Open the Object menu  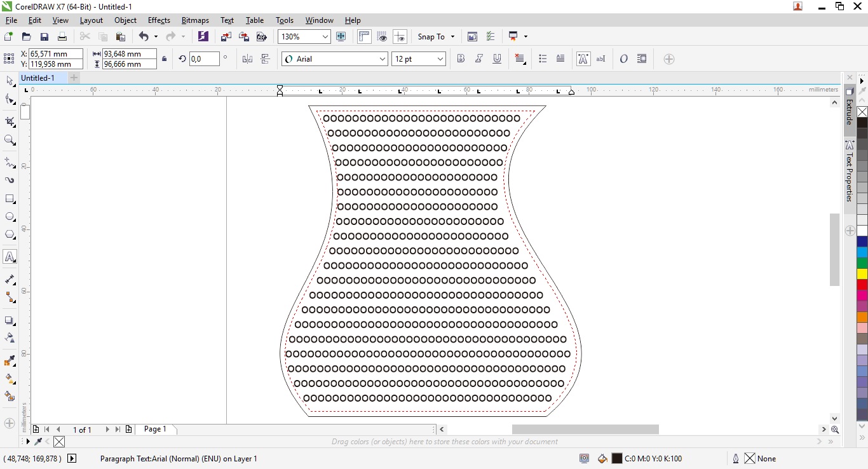[x=125, y=20]
